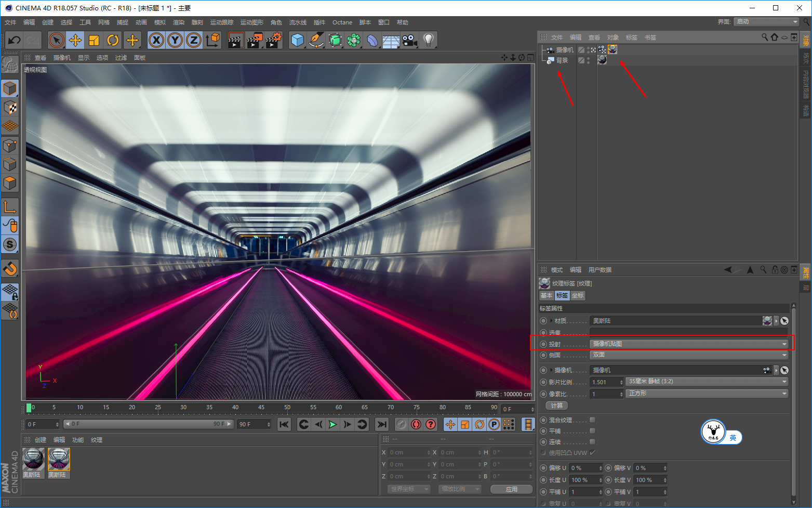The height and width of the screenshot is (508, 812).
Task: Click the coordinate system cube icon
Action: [x=213, y=40]
